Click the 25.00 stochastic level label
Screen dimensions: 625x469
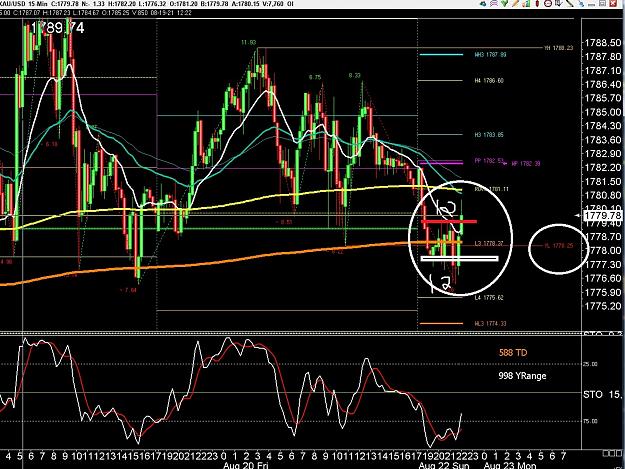[x=590, y=364]
